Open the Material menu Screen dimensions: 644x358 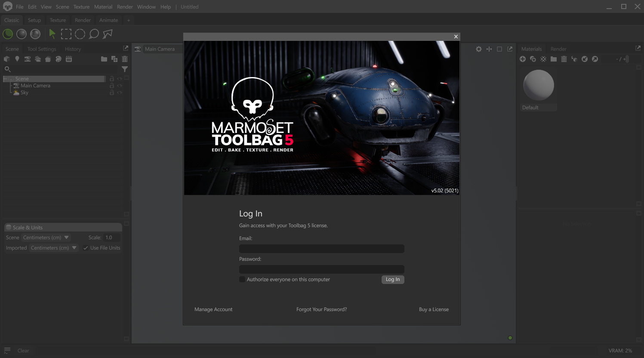tap(103, 7)
